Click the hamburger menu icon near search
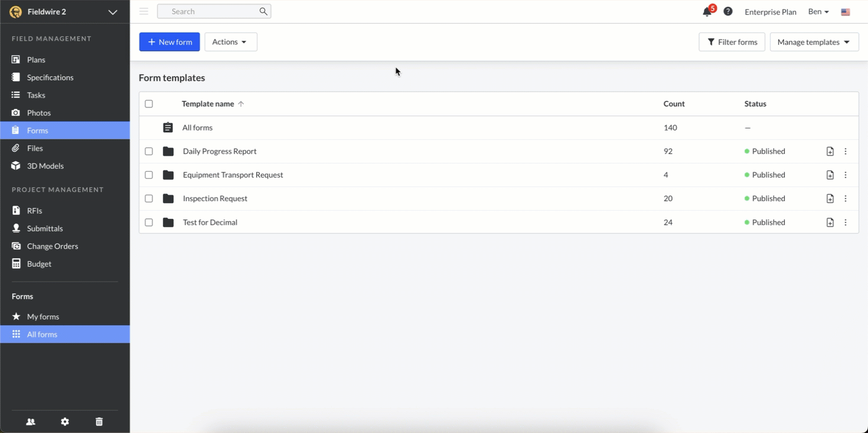The image size is (868, 433). pyautogui.click(x=143, y=11)
